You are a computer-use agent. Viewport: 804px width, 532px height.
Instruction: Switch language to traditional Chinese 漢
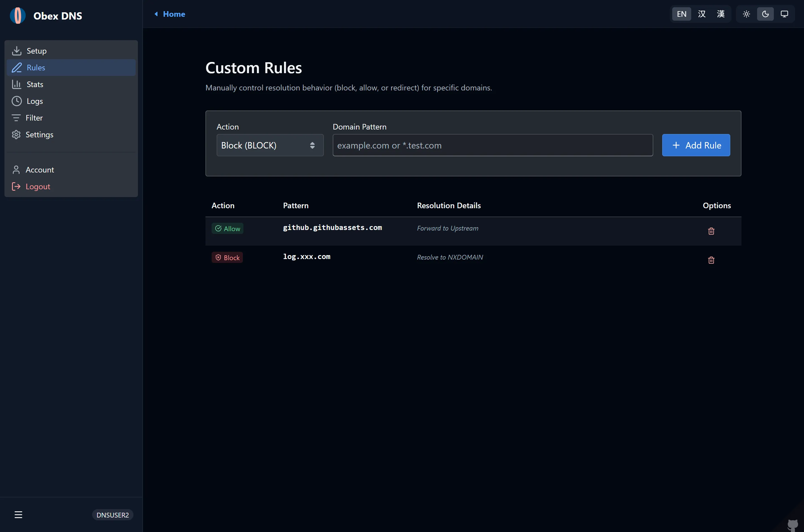[x=721, y=14]
